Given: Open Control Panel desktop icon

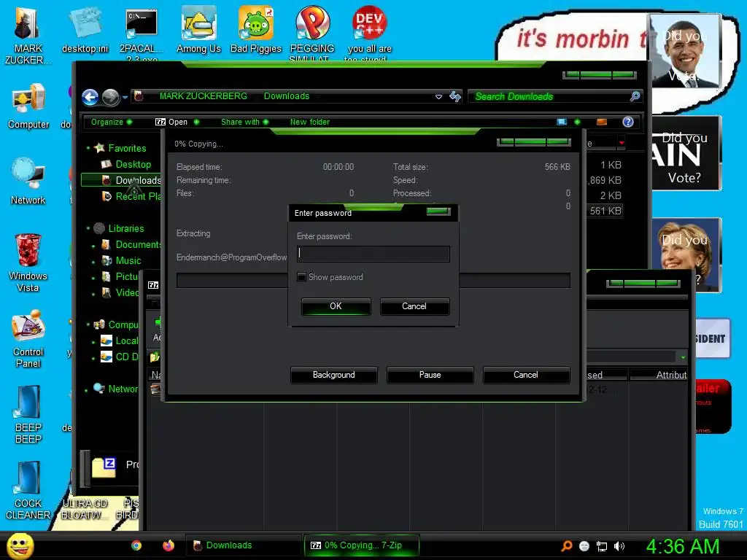Looking at the screenshot, I should [28, 339].
